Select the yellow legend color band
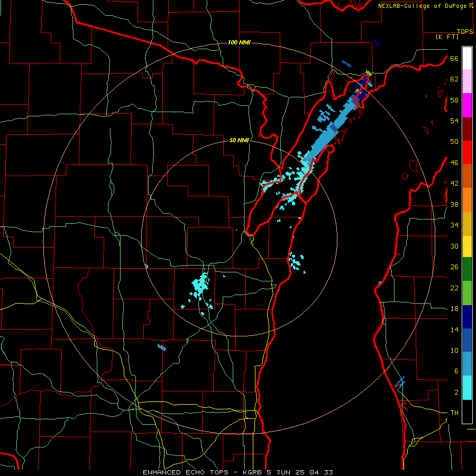 click(467, 246)
